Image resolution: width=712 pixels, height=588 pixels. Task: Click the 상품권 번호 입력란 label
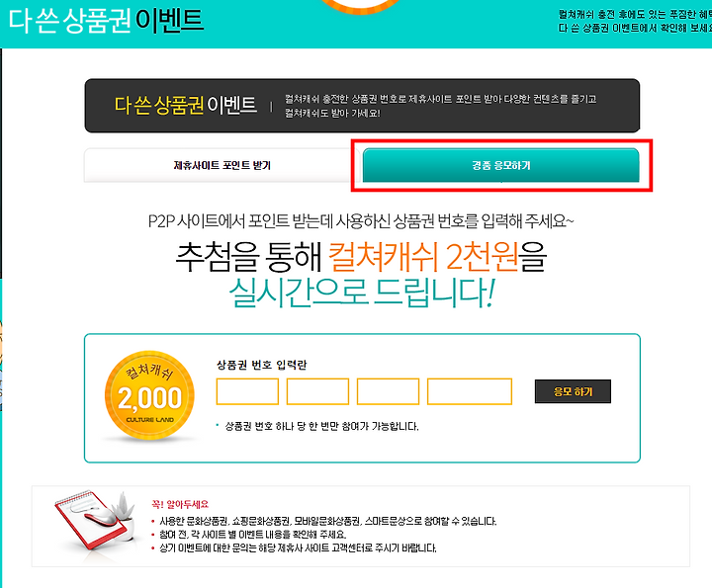[261, 365]
